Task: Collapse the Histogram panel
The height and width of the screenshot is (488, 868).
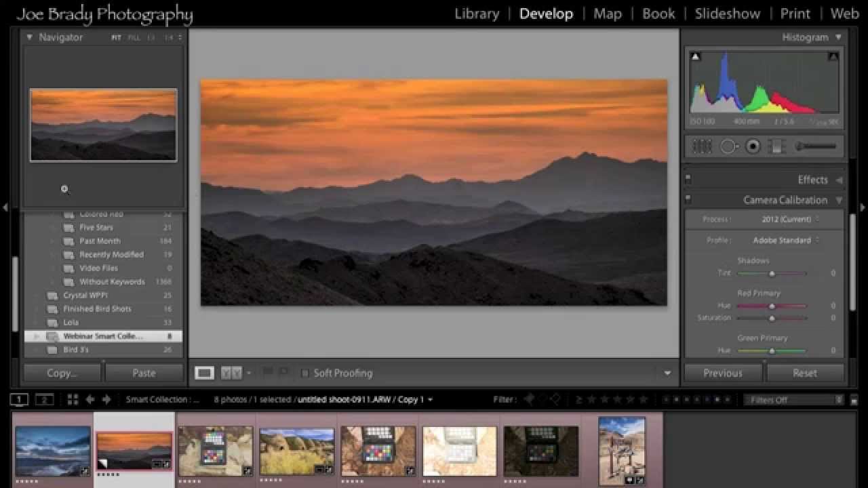Action: click(839, 37)
